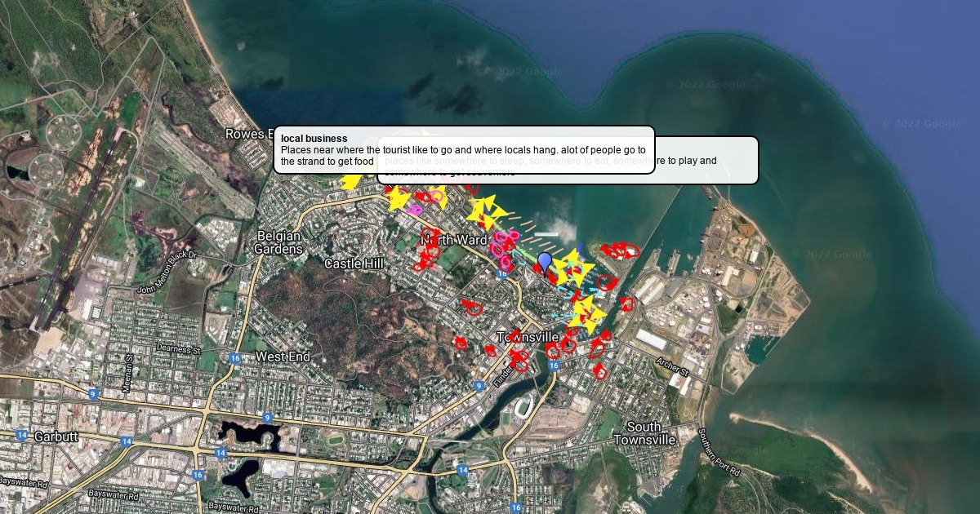The image size is (980, 514).
Task: Click the red markers on the harbour breakwater
Action: click(x=621, y=250)
